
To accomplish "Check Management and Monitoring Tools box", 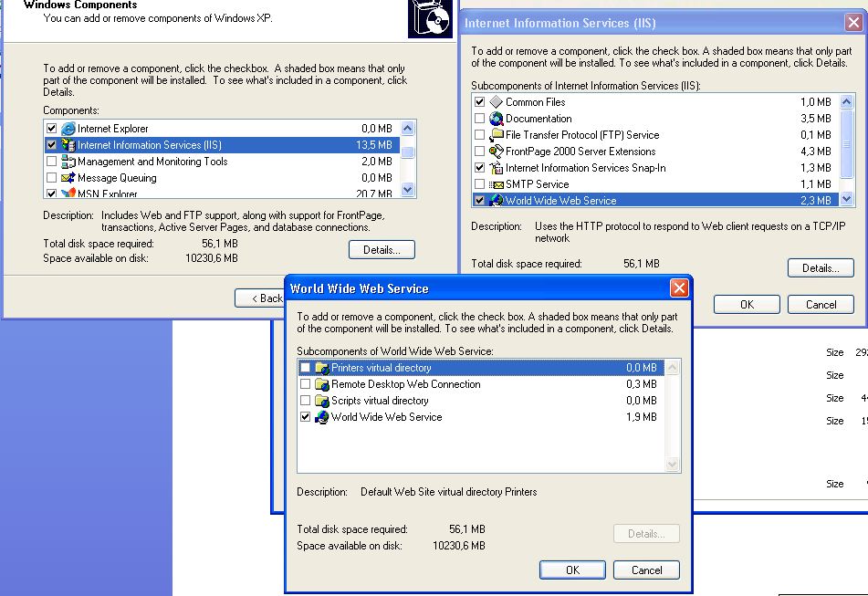I will [x=51, y=162].
